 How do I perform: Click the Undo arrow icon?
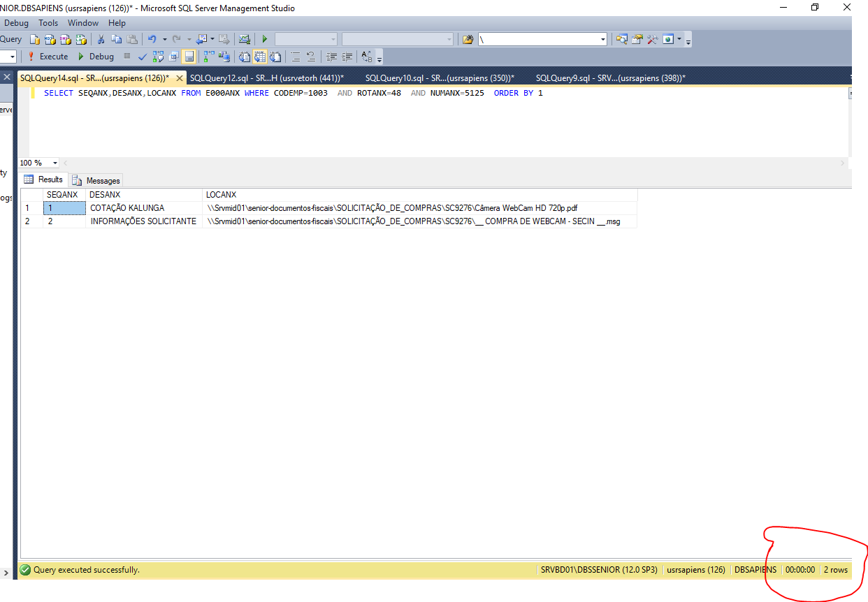pyautogui.click(x=152, y=40)
